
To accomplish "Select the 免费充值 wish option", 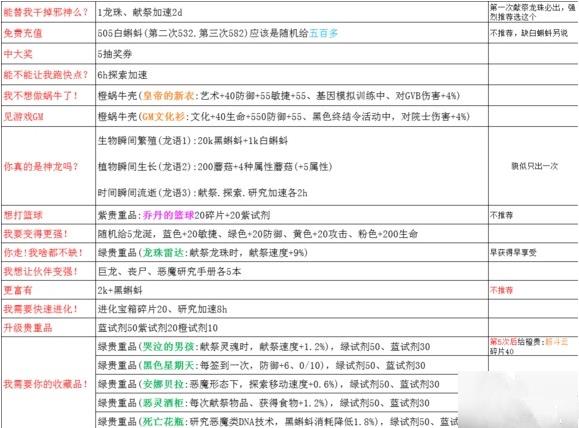I will (x=23, y=33).
